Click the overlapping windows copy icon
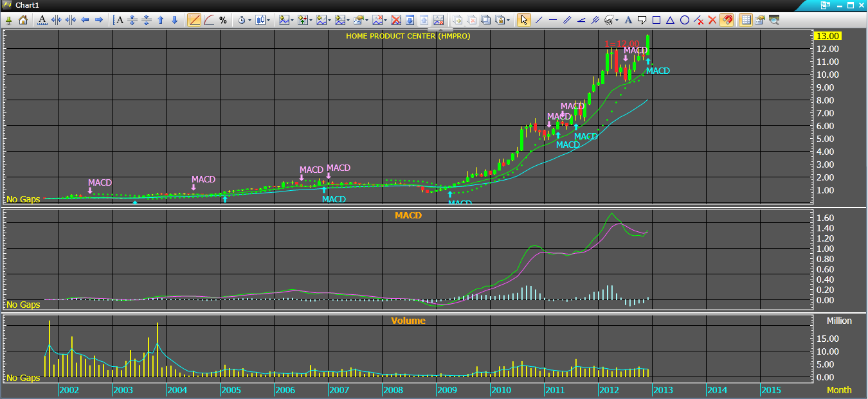The height and width of the screenshot is (399, 868). point(485,20)
